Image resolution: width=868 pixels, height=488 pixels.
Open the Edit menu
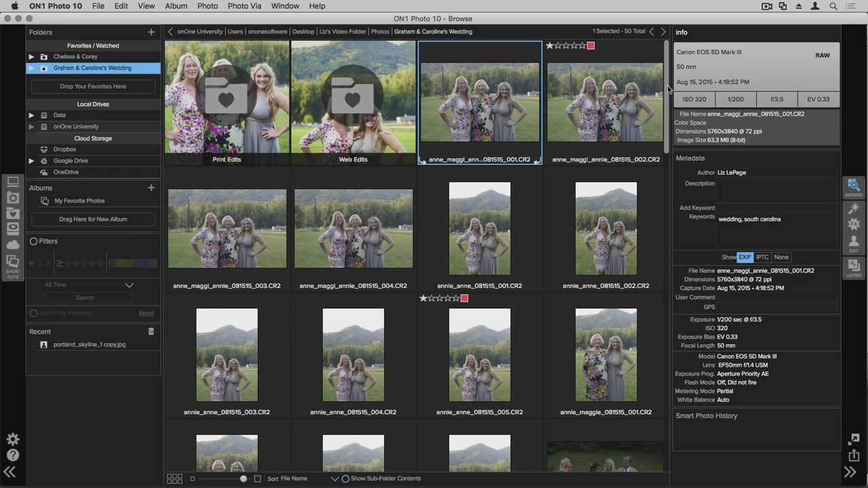click(121, 6)
